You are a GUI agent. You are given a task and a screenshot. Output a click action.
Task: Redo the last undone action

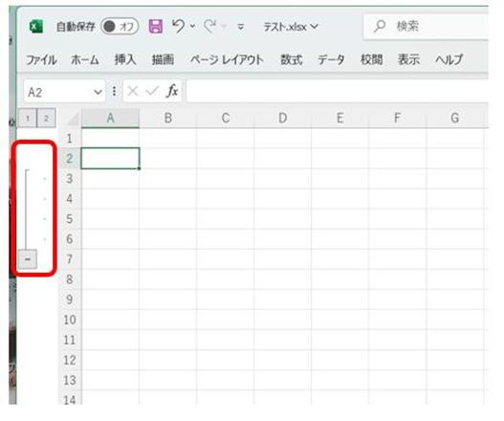(x=210, y=26)
